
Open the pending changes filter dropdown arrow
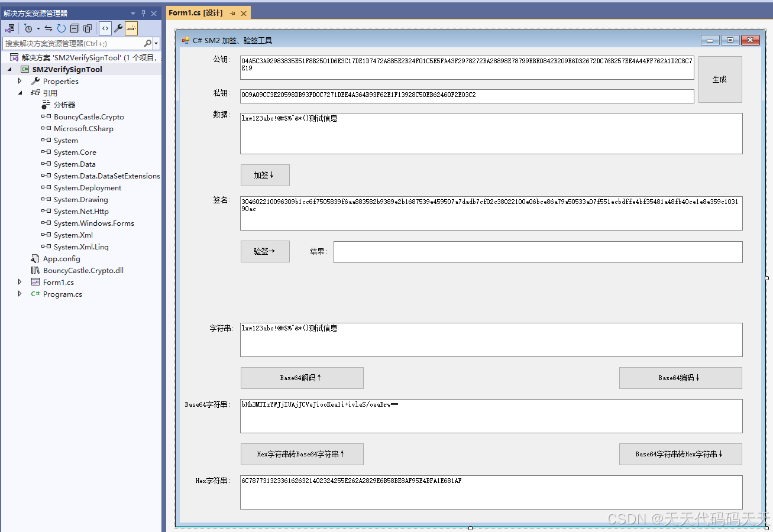pyautogui.click(x=38, y=28)
